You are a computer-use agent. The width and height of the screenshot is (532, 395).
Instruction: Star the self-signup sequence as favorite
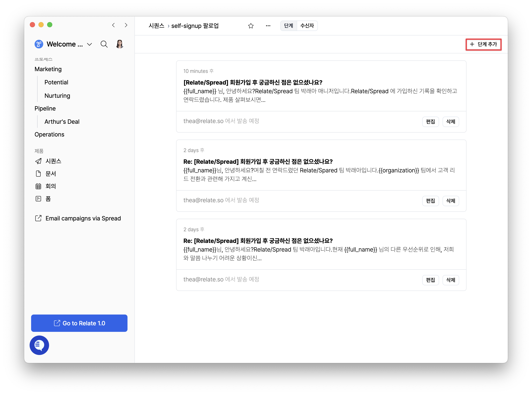point(251,26)
